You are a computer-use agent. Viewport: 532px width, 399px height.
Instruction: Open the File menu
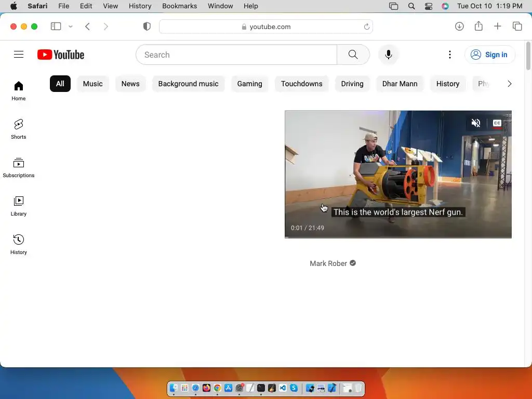pos(63,6)
